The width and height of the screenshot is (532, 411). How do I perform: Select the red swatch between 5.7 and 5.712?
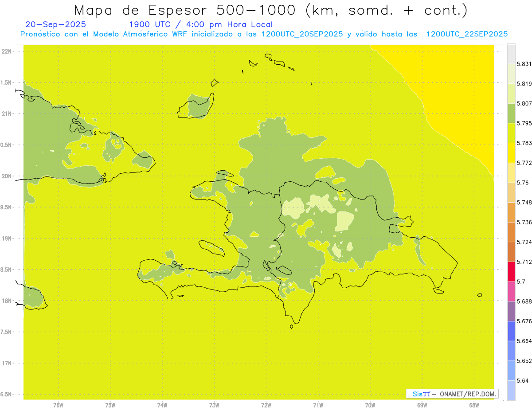pos(511,271)
